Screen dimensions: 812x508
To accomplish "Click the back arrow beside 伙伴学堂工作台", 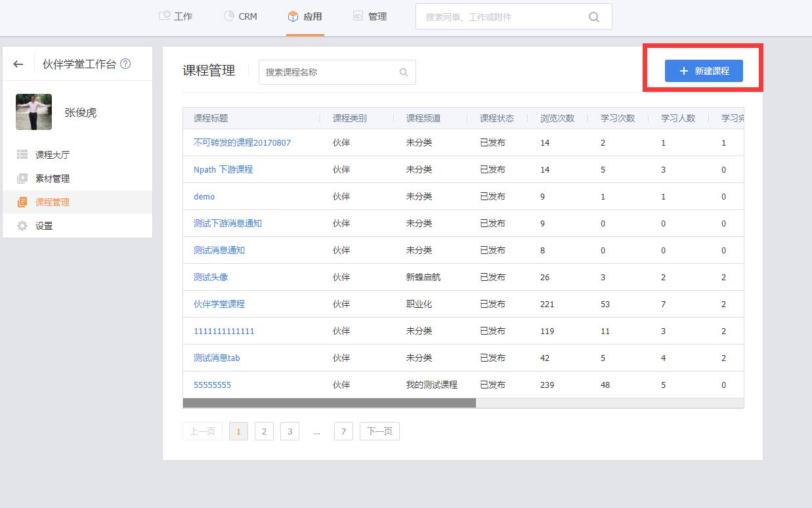I will 18,64.
